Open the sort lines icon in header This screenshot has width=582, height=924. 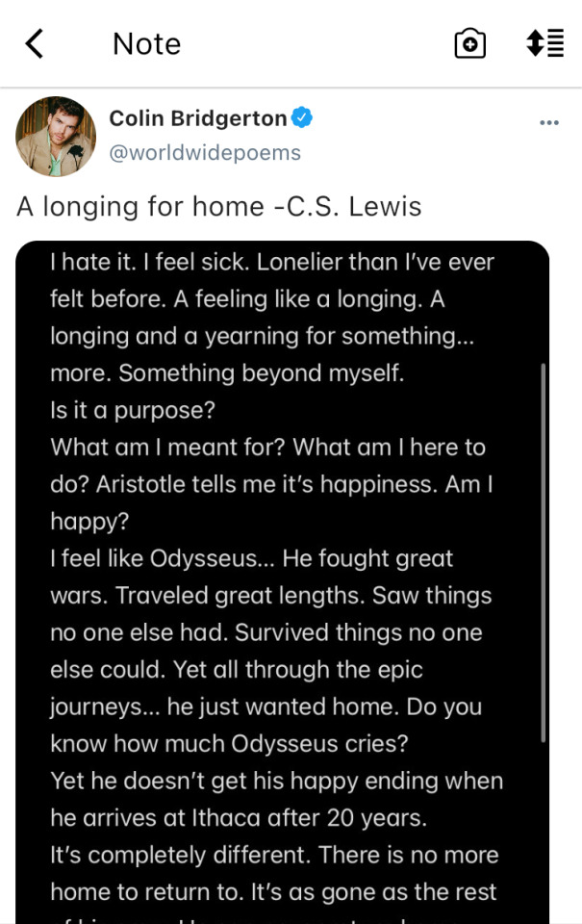544,43
